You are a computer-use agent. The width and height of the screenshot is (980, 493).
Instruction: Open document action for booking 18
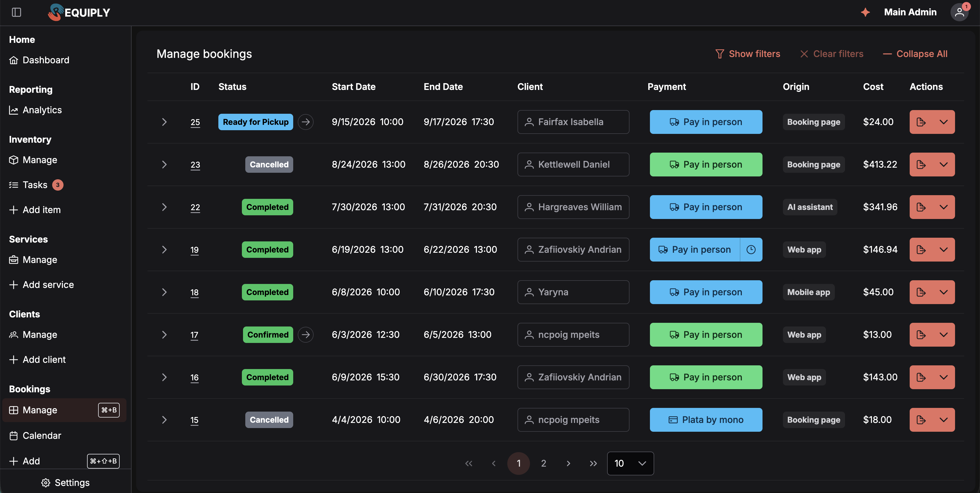[921, 292]
